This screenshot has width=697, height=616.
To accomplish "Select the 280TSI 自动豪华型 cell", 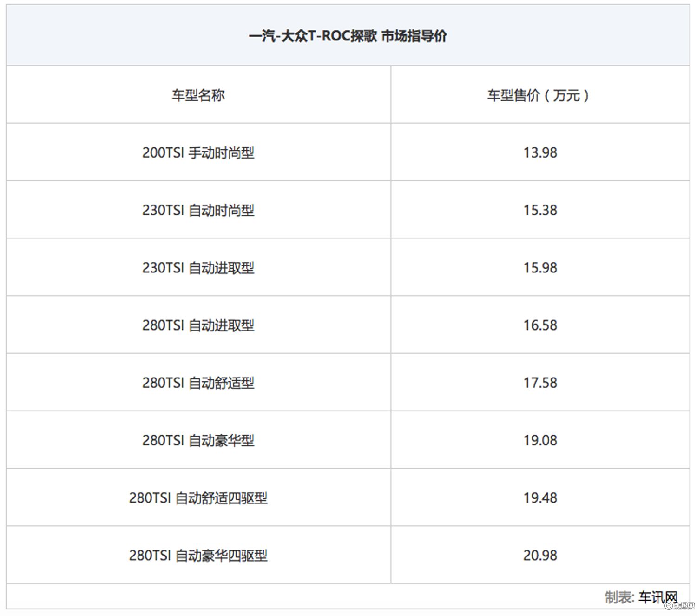I will 198,440.
